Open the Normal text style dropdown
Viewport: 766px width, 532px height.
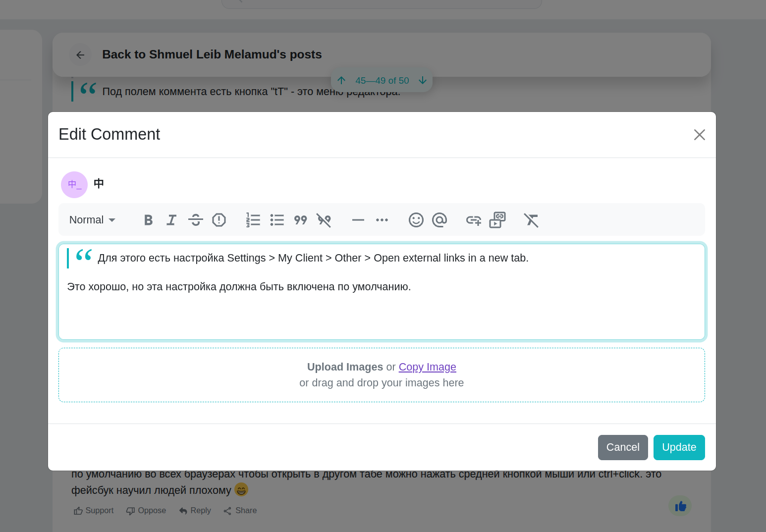(x=92, y=220)
